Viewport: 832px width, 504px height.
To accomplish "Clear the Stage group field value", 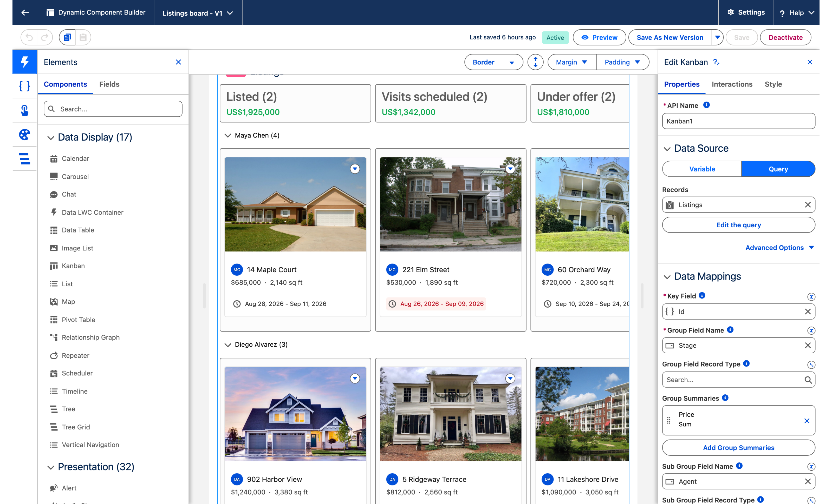I will click(x=808, y=346).
